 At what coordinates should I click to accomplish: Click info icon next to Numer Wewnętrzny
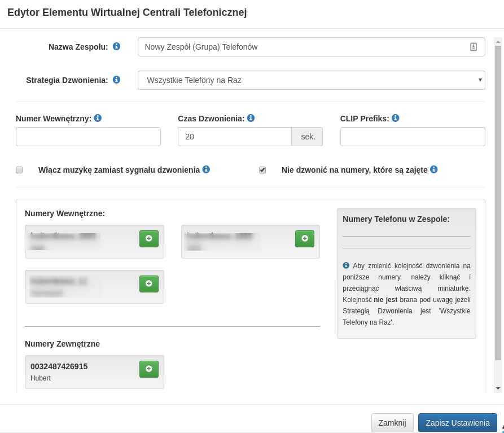(98, 118)
